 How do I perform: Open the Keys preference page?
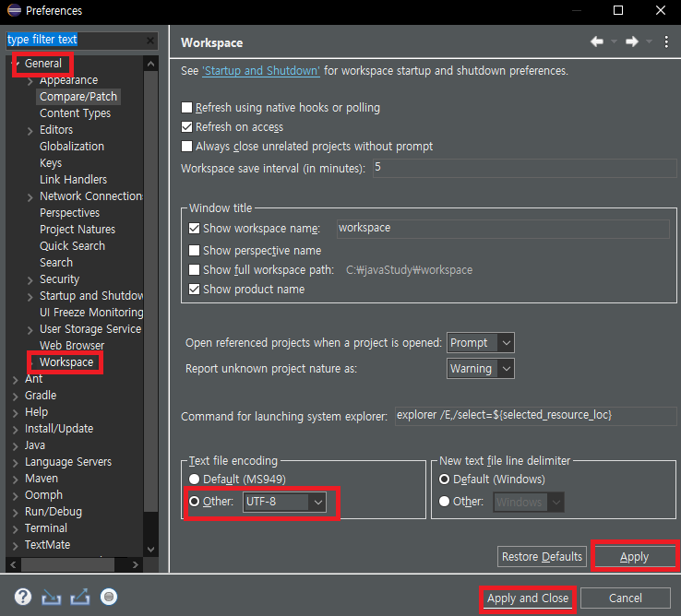51,163
